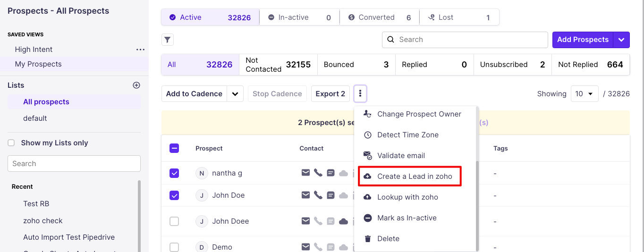Filter by Bounced prospects
644x252 pixels.
[x=356, y=65]
